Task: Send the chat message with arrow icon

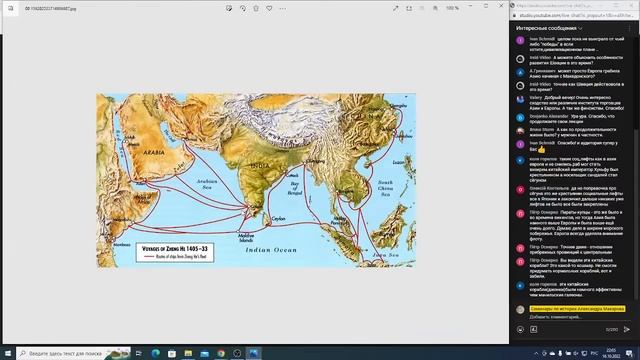Action: (x=627, y=329)
